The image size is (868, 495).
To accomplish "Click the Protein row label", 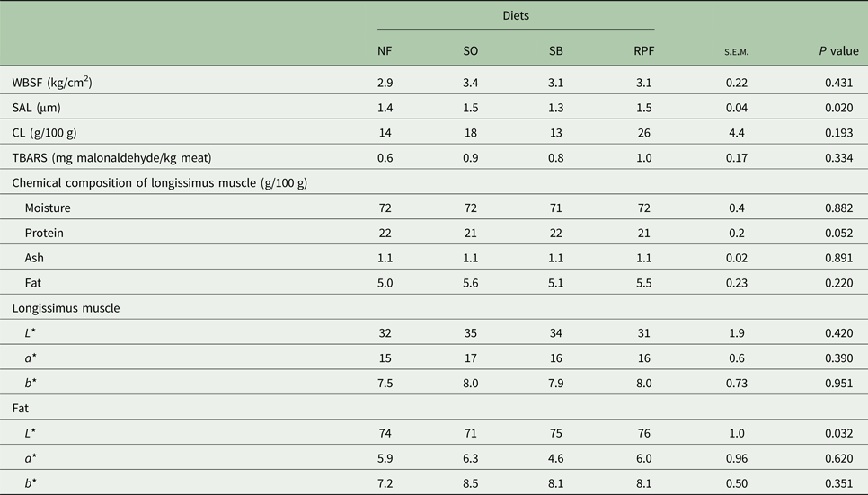I will tap(44, 233).
